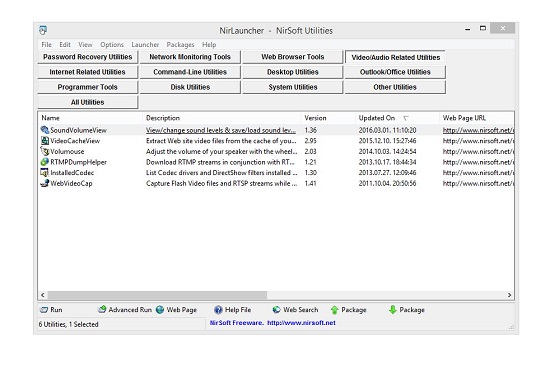Click the Web Search icon
This screenshot has height=372, width=550.
tap(276, 309)
